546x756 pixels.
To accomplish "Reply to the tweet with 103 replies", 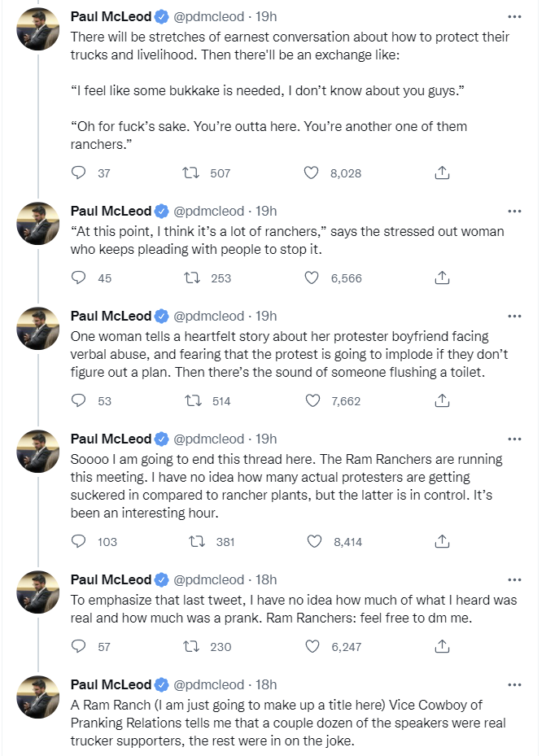I will point(79,541).
